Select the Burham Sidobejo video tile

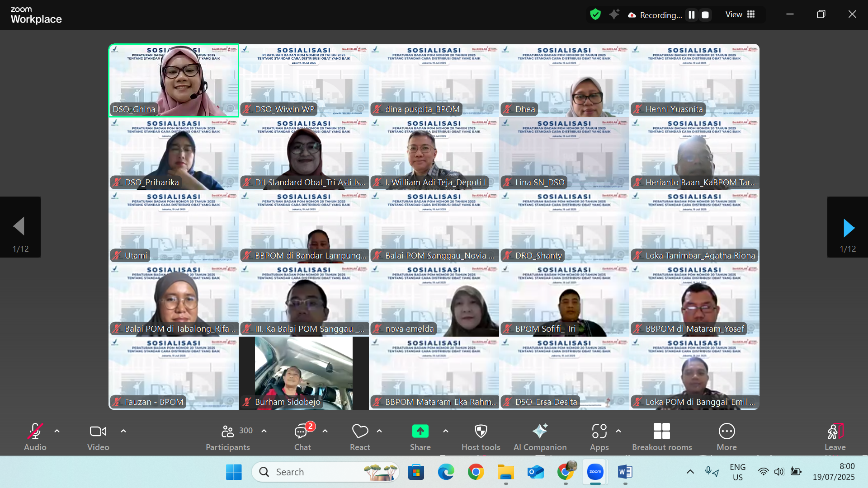(303, 373)
